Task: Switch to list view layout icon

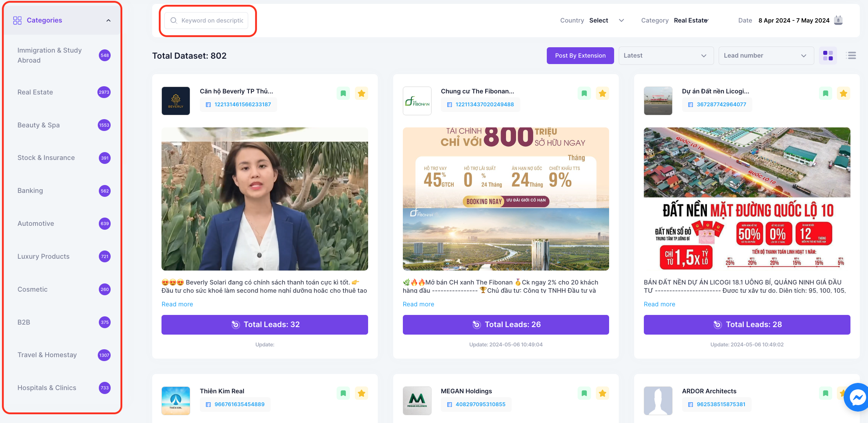Action: tap(851, 55)
